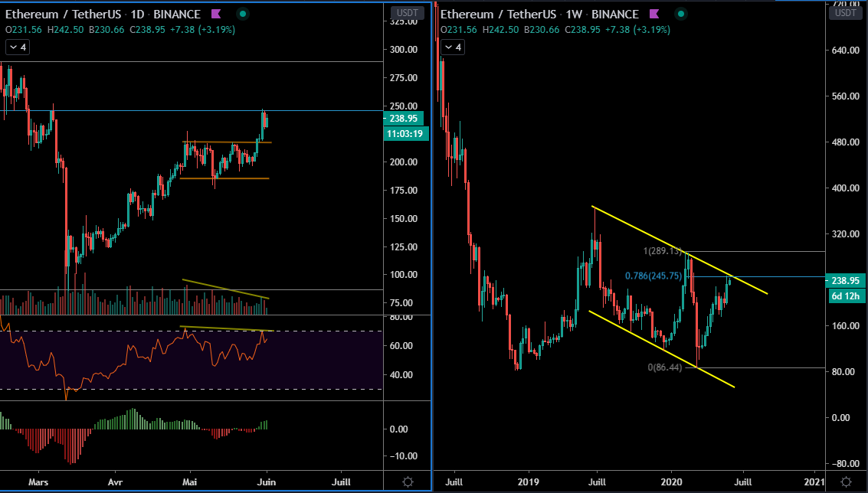Collapse the indicator list with the weekly chart chevron
This screenshot has height=493, width=868.
point(452,47)
